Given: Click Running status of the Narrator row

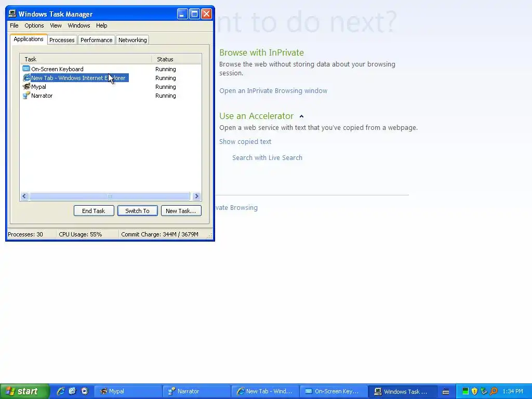Looking at the screenshot, I should click(x=166, y=96).
